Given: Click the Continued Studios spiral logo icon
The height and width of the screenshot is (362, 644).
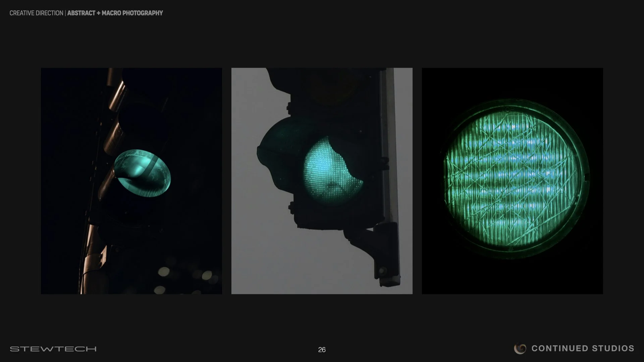Looking at the screenshot, I should (x=520, y=349).
